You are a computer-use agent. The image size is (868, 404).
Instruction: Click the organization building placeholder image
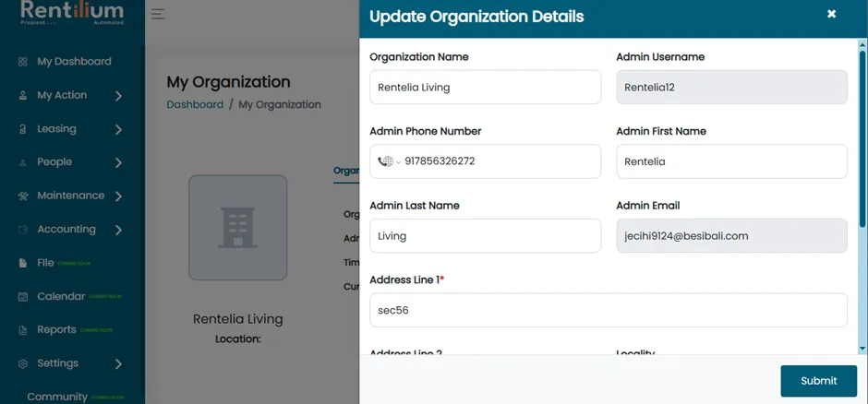(237, 228)
